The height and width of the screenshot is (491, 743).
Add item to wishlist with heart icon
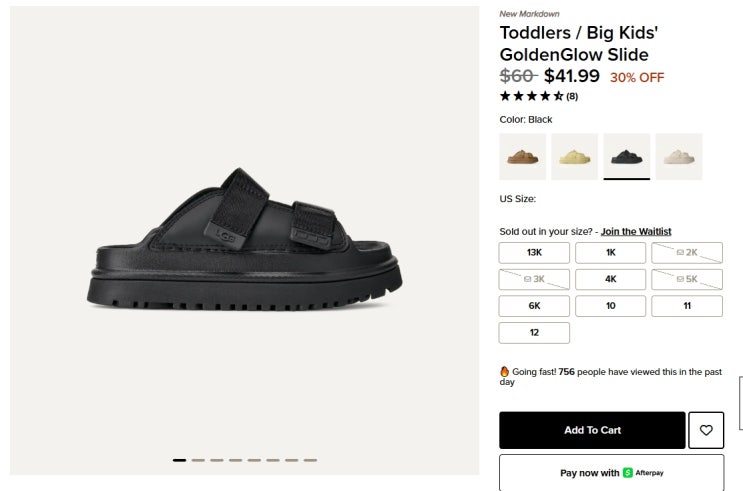(x=706, y=430)
